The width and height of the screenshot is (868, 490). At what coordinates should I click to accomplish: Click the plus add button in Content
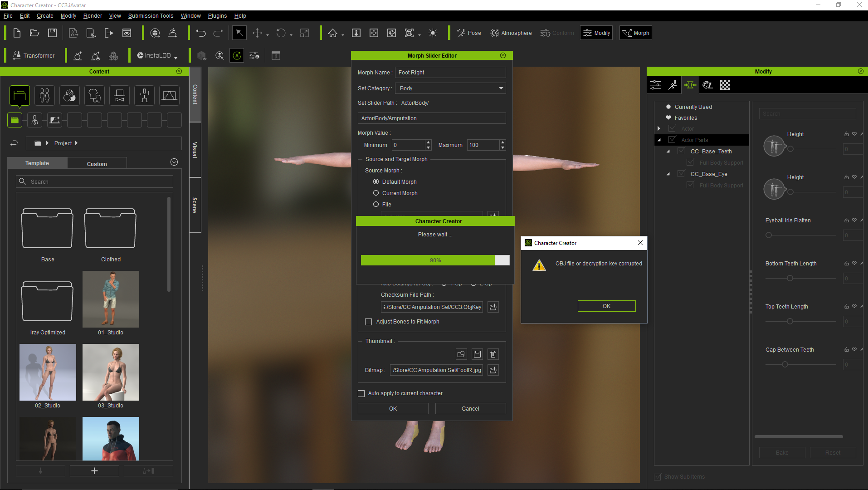pyautogui.click(x=94, y=471)
